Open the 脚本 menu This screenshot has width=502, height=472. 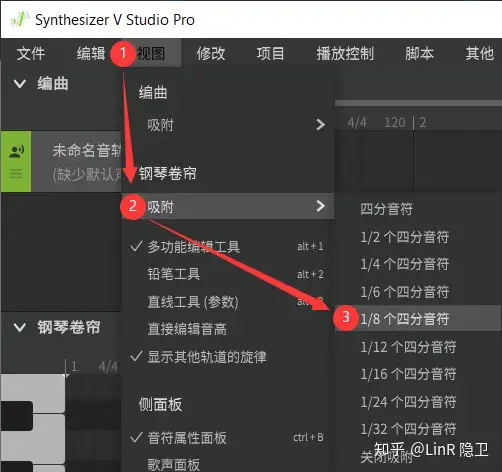[419, 53]
